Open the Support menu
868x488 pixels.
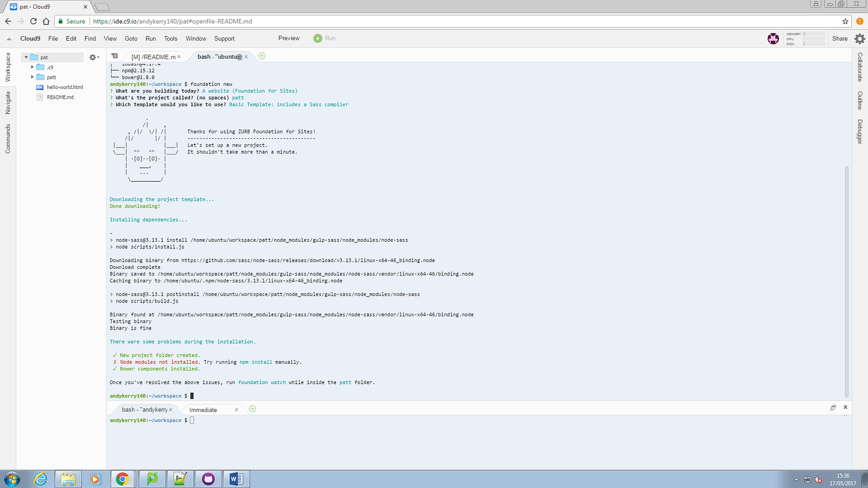tap(225, 38)
